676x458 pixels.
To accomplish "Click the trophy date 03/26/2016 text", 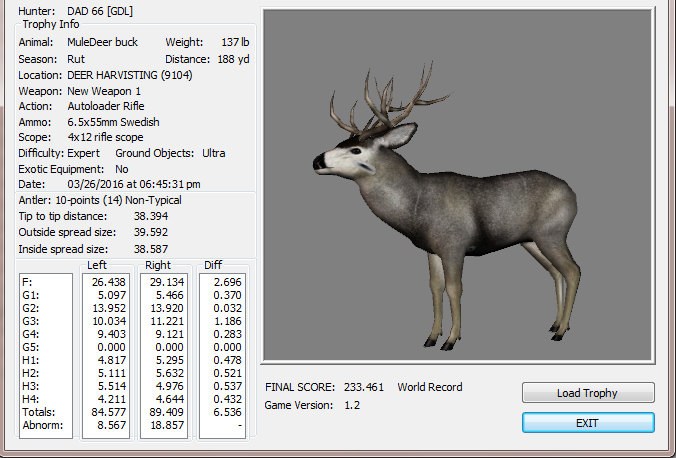I will pyautogui.click(x=134, y=184).
